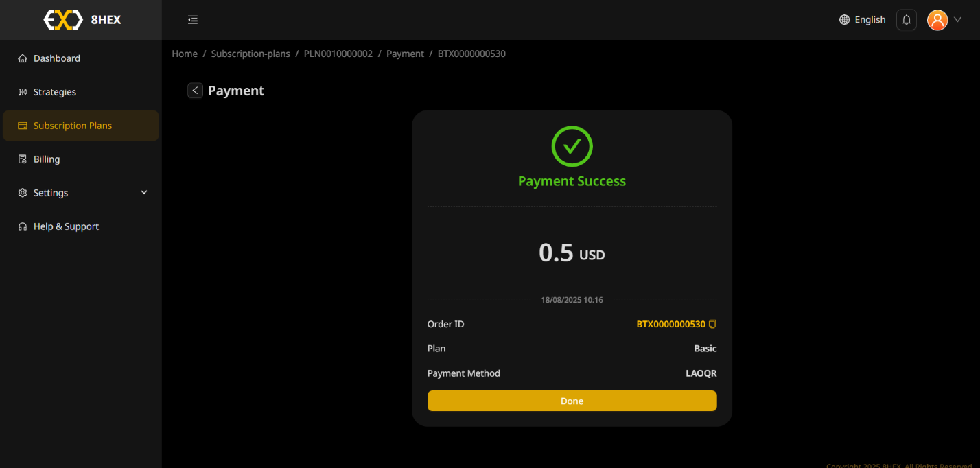Copy the Order ID using the copy icon
This screenshot has height=468, width=980.
click(713, 323)
